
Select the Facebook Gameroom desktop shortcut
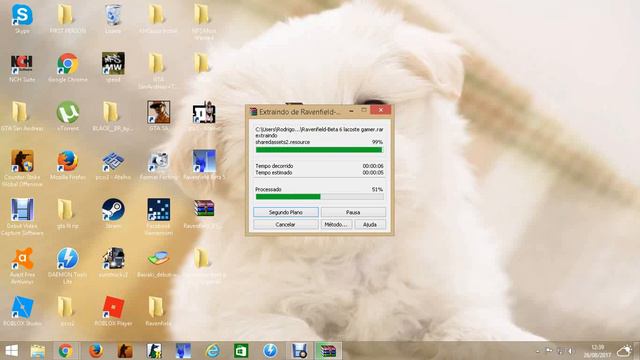tap(158, 217)
